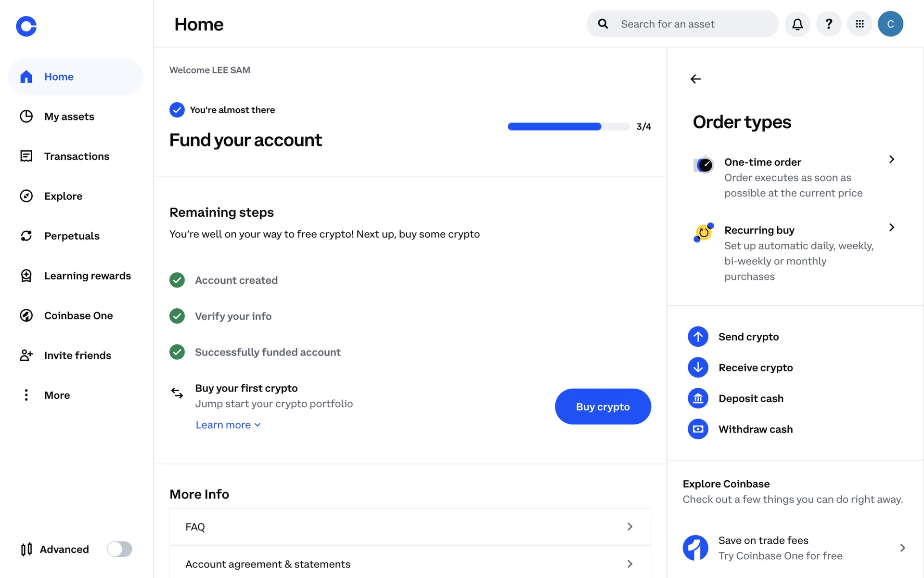Click the Withdraw cash icon

698,429
